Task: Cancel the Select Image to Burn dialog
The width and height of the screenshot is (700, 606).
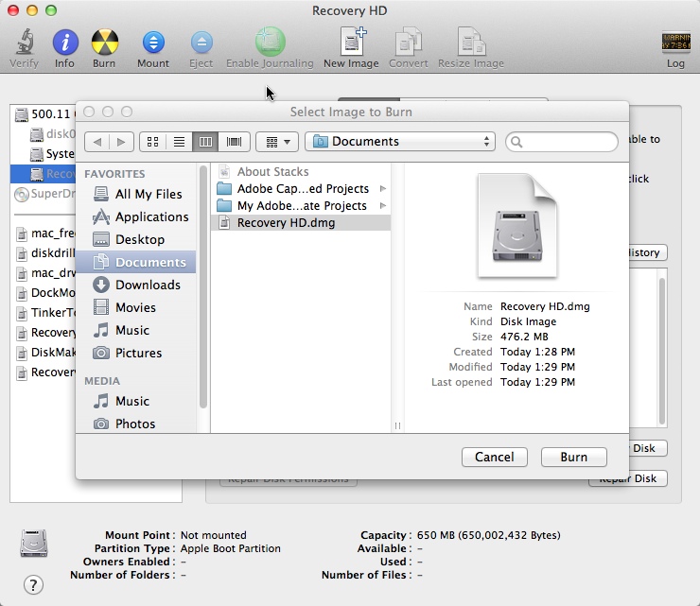Action: click(x=494, y=457)
